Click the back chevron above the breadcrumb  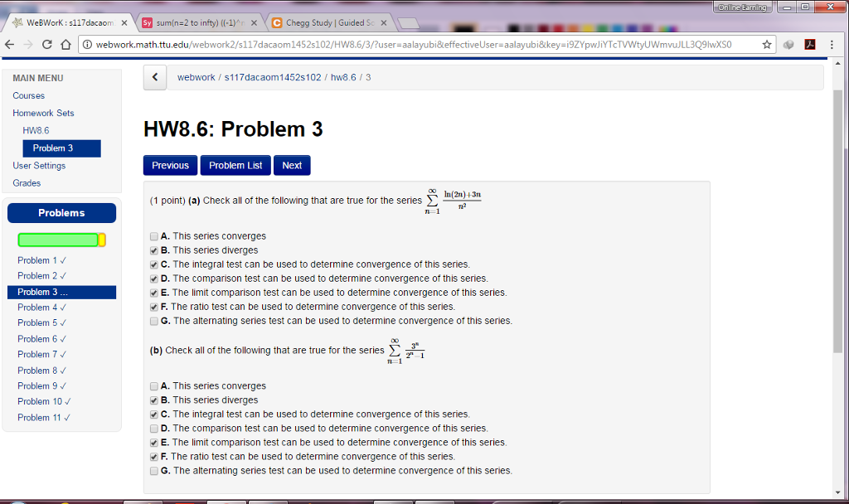[154, 77]
